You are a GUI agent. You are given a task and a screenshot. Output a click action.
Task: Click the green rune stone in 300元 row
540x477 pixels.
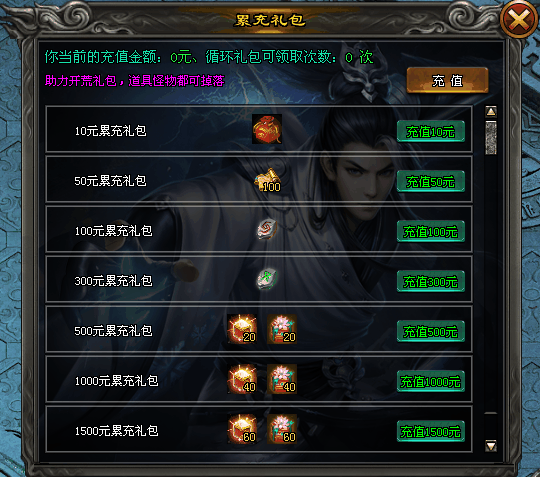pyautogui.click(x=267, y=279)
